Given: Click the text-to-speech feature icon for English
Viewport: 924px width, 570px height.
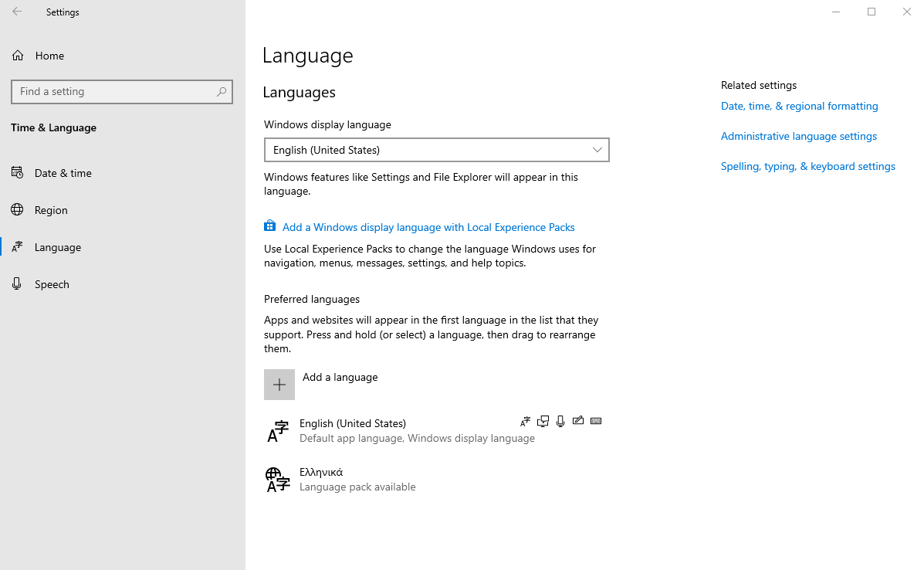Looking at the screenshot, I should 543,421.
